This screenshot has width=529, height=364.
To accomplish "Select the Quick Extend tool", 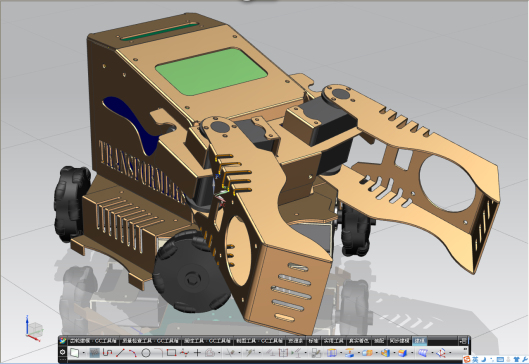I will click(250, 353).
